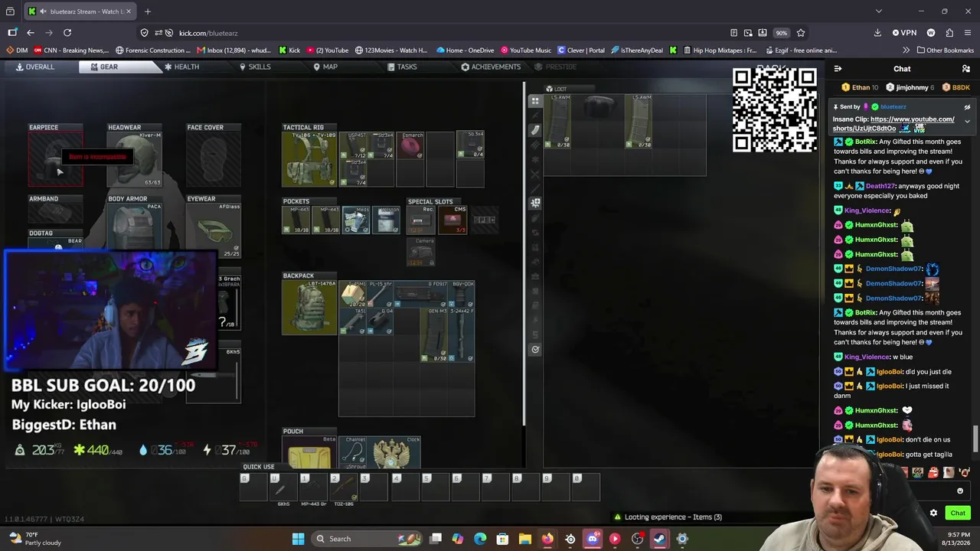Open the pinned YouTube shorts link
Image resolution: width=980 pixels, height=551 pixels.
893,124
